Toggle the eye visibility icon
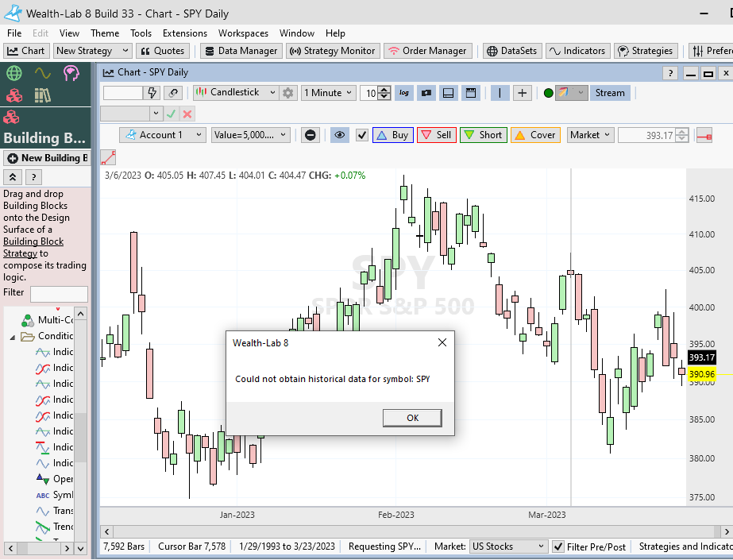The image size is (733, 560). click(x=340, y=135)
